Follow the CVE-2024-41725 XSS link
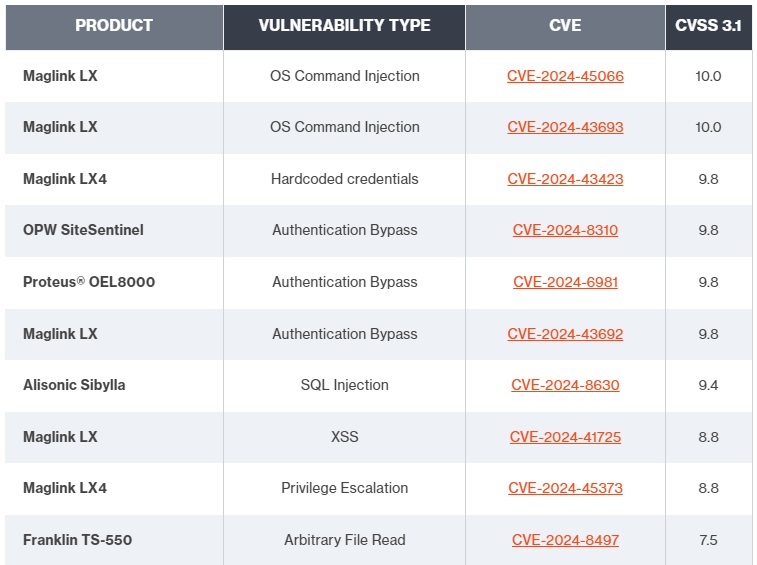The width and height of the screenshot is (757, 565). pyautogui.click(x=565, y=437)
